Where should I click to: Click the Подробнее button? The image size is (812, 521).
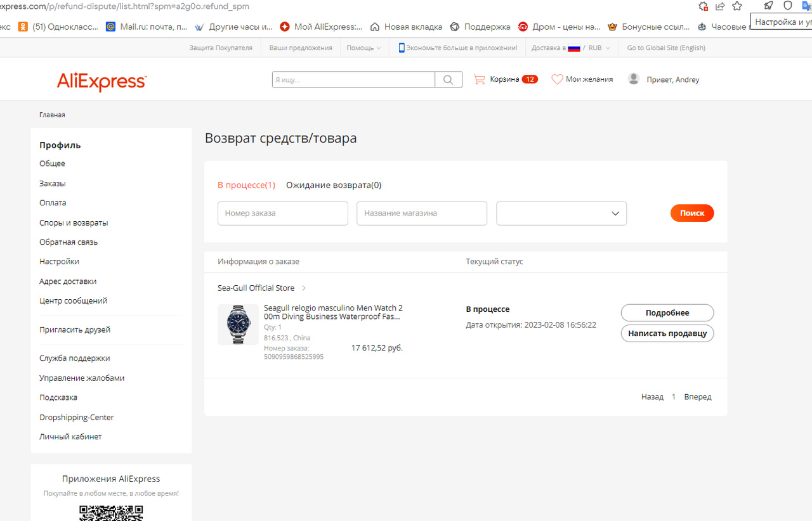667,312
